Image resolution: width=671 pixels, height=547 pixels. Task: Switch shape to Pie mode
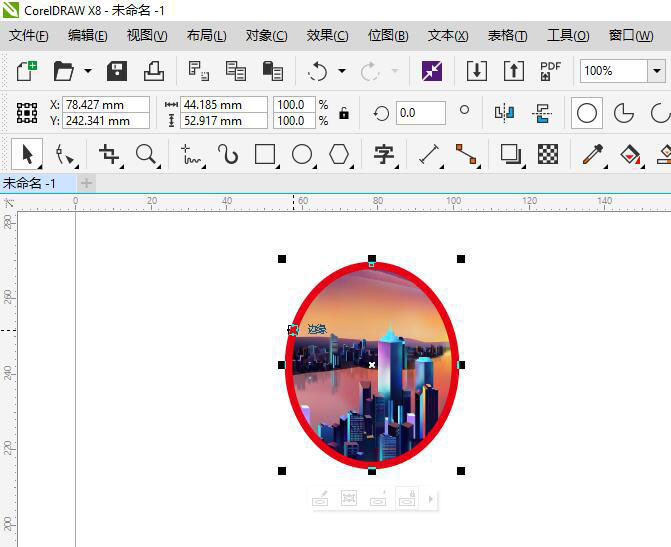tap(624, 113)
